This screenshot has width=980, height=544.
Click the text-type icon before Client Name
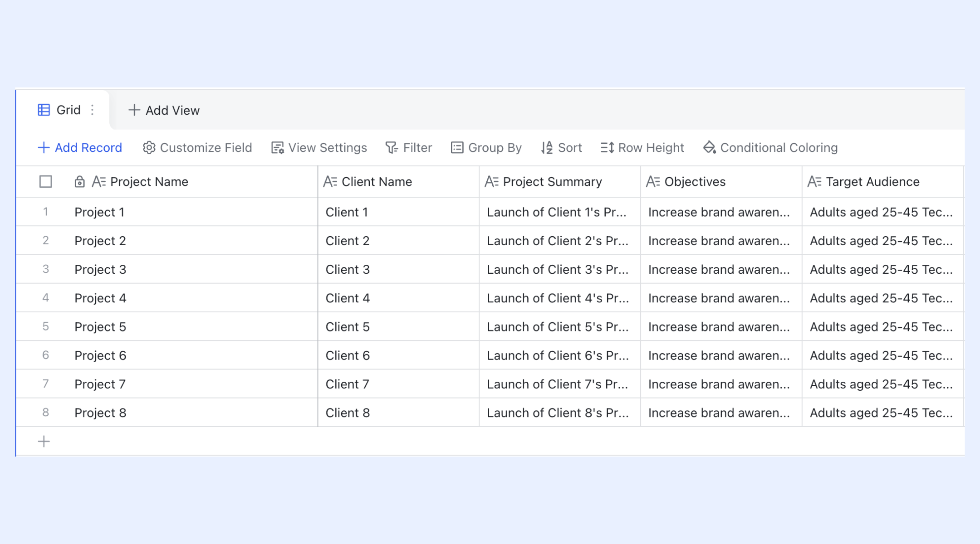point(330,182)
